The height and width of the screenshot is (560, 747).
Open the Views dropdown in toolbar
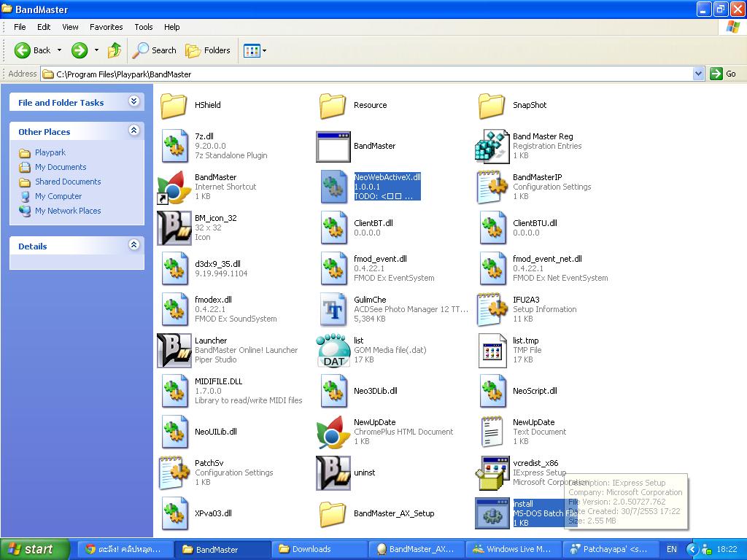pyautogui.click(x=255, y=50)
